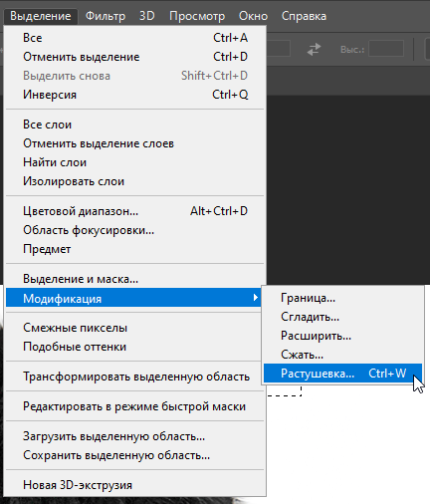Click the Выс. height input field
The width and height of the screenshot is (430, 504).
[386, 49]
